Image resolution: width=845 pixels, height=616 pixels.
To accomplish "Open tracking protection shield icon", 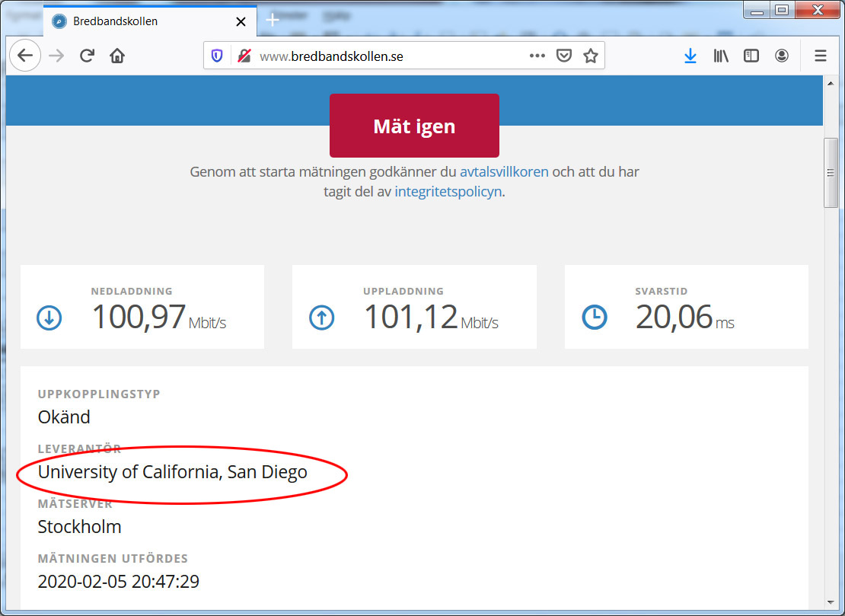I will 217,56.
